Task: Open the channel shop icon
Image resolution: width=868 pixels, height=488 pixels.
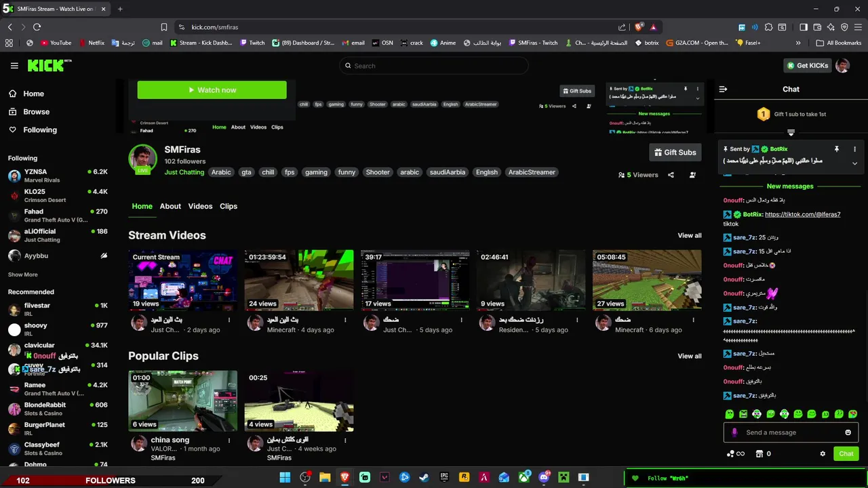Action: click(x=759, y=454)
